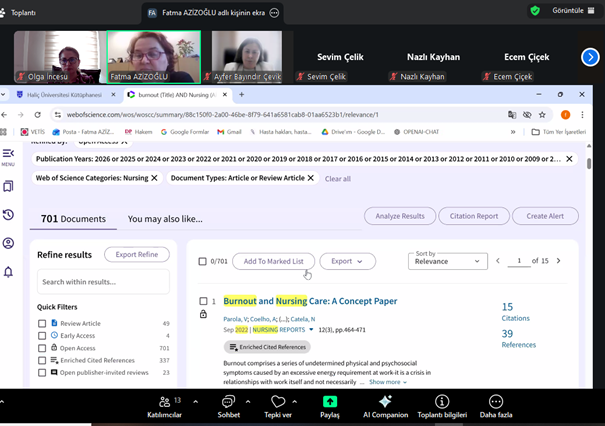Click the Analyze Results button
Viewport: 605px width, 426px height.
click(400, 216)
